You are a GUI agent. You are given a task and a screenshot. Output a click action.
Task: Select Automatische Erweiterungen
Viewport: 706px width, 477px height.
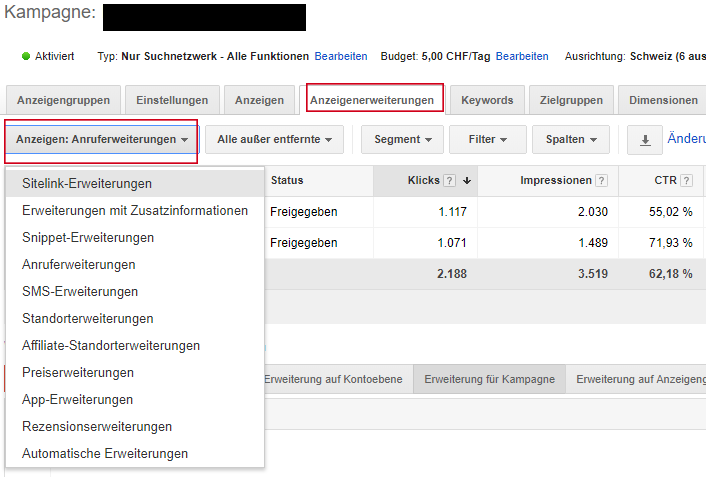[135, 454]
